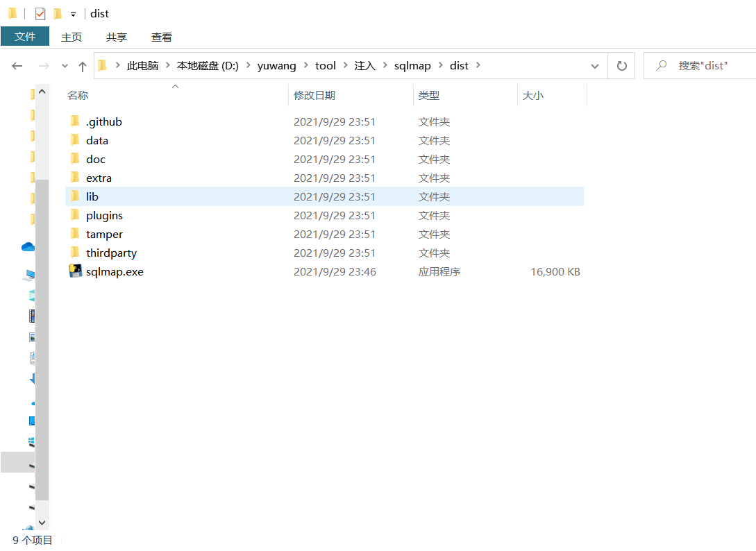The width and height of the screenshot is (756, 551).
Task: Navigate to 此电脑 in the breadcrumb
Action: point(143,65)
